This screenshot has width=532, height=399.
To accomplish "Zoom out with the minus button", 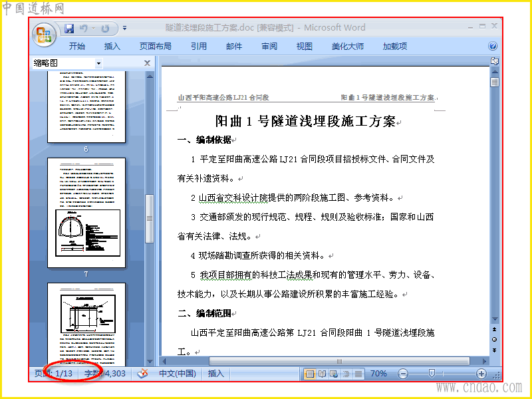I will [x=403, y=374].
